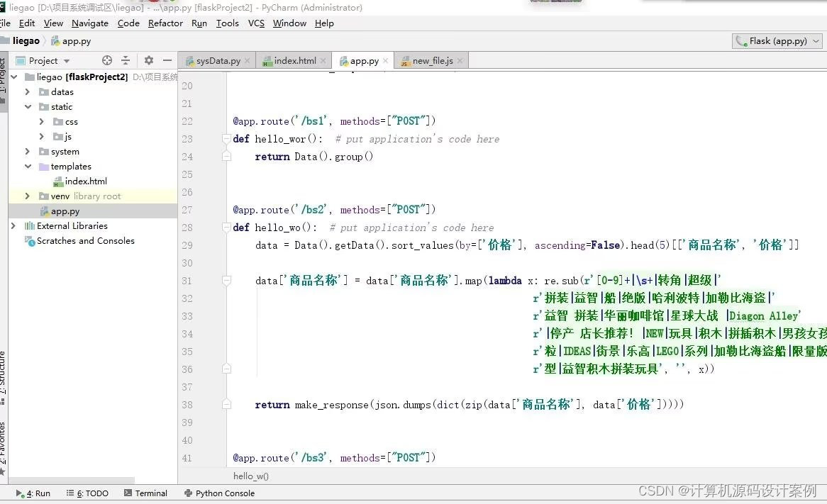Toggle fold end marker at line 36
This screenshot has width=827, height=504.
(226, 369)
